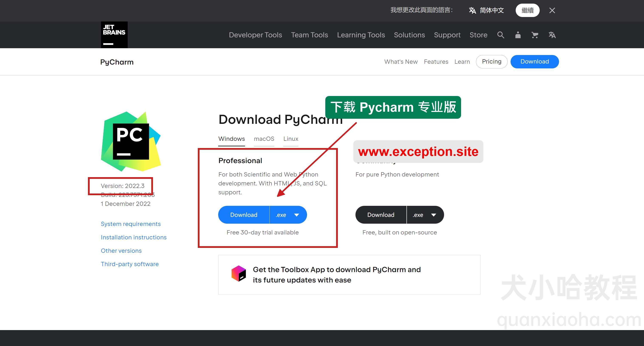The height and width of the screenshot is (346, 644).
Task: Open the account profile icon
Action: pyautogui.click(x=518, y=35)
